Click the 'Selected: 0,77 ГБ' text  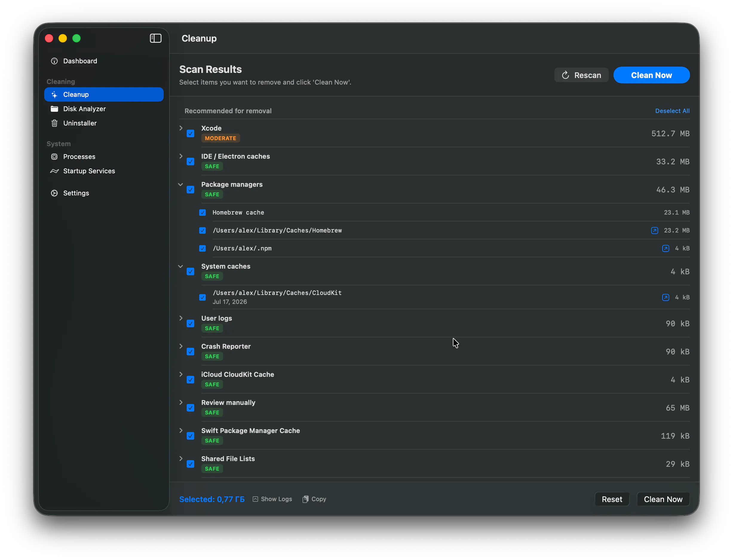(x=212, y=499)
